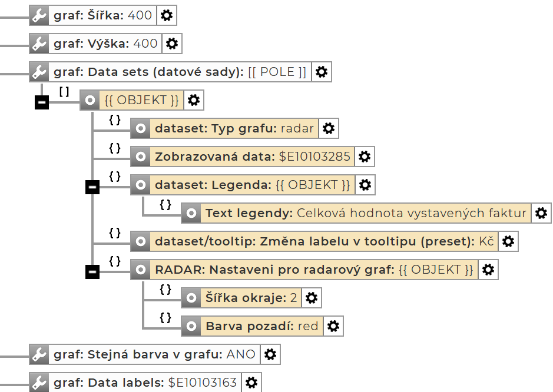Click radio circle of Šířka okraje
The width and height of the screenshot is (553, 392).
[x=191, y=298]
